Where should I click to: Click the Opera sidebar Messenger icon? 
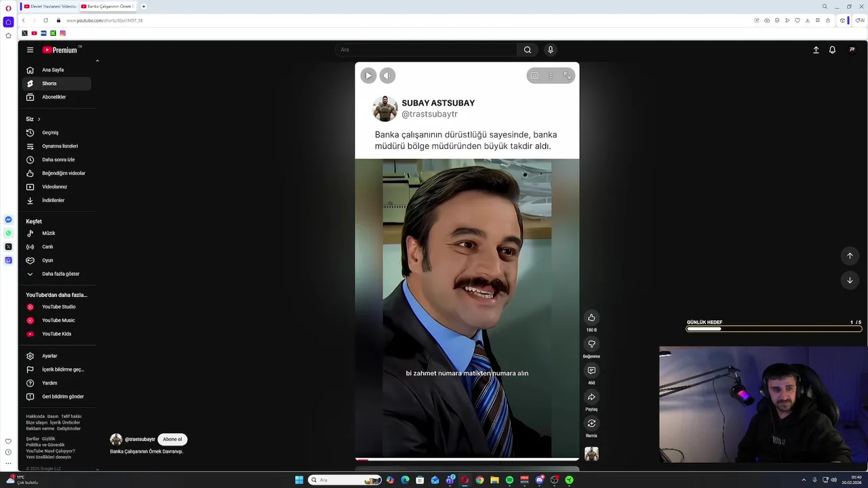tap(8, 220)
